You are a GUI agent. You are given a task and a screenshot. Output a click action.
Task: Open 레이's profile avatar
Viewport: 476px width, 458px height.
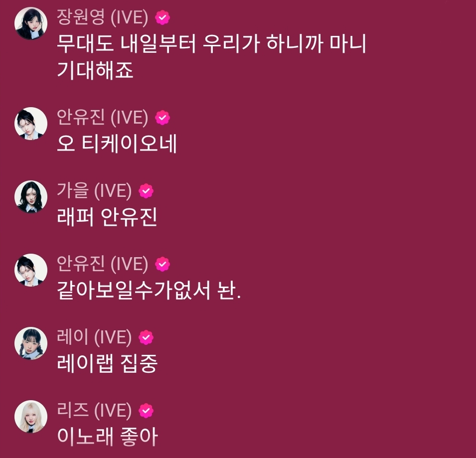(31, 343)
